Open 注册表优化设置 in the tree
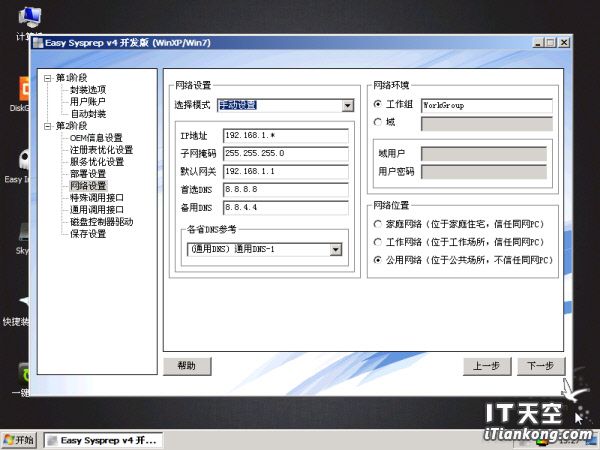 [x=101, y=150]
